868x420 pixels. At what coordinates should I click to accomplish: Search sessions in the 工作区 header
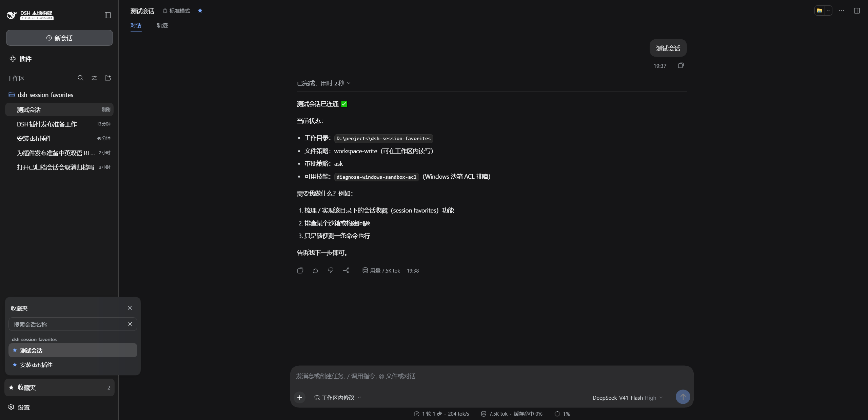(x=80, y=78)
